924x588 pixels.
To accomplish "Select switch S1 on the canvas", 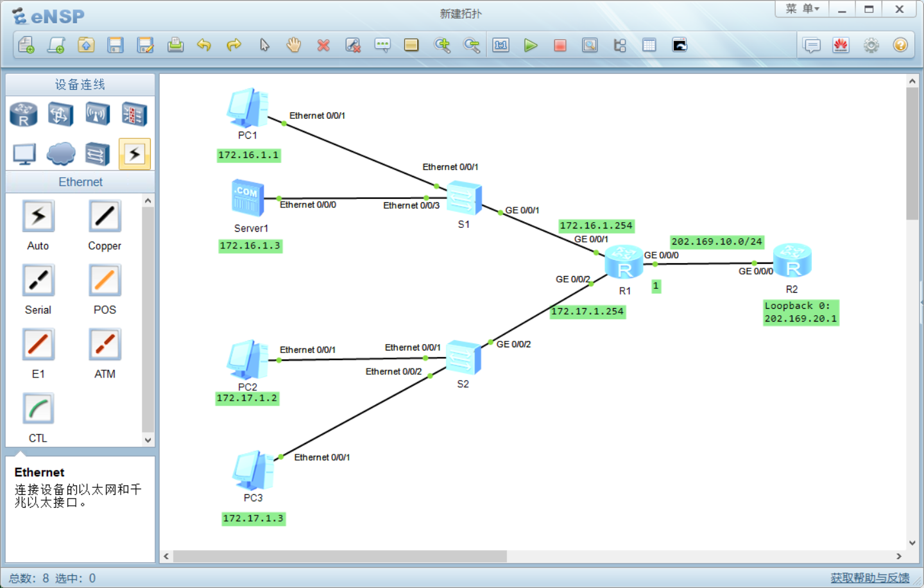I will pos(464,198).
